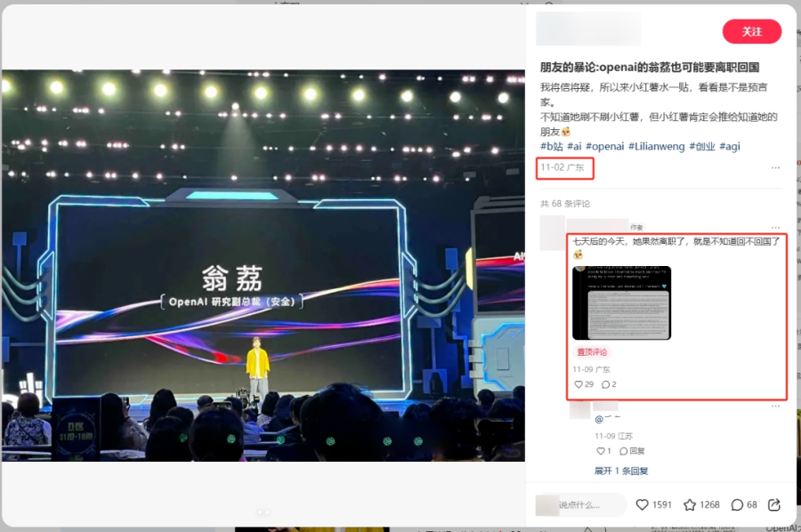Open more options for pinned author comment
Image resolution: width=801 pixels, height=532 pixels.
(775, 227)
